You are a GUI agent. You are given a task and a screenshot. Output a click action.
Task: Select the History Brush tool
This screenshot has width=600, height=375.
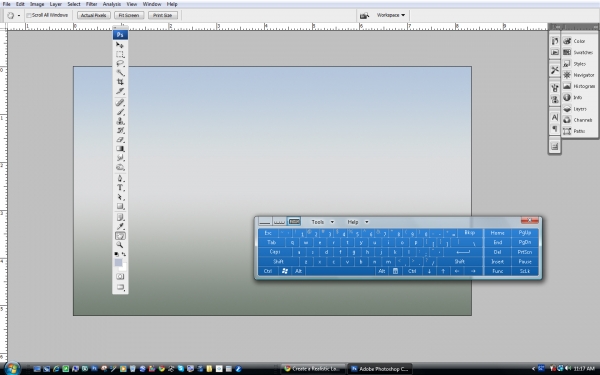point(120,130)
